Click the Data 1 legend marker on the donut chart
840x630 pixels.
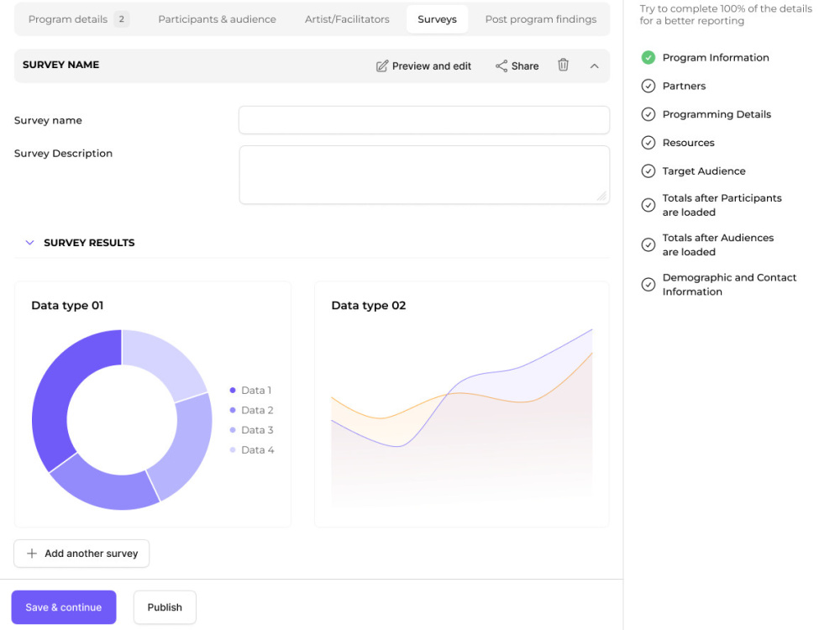point(232,390)
